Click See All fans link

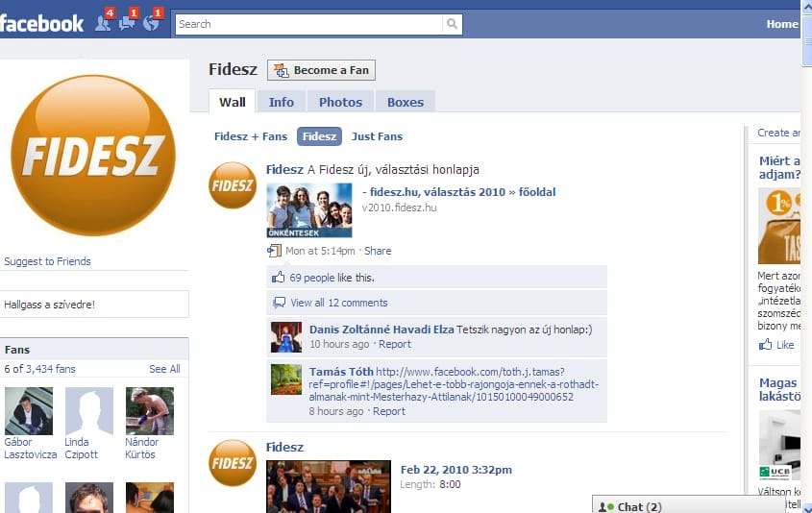coord(164,369)
